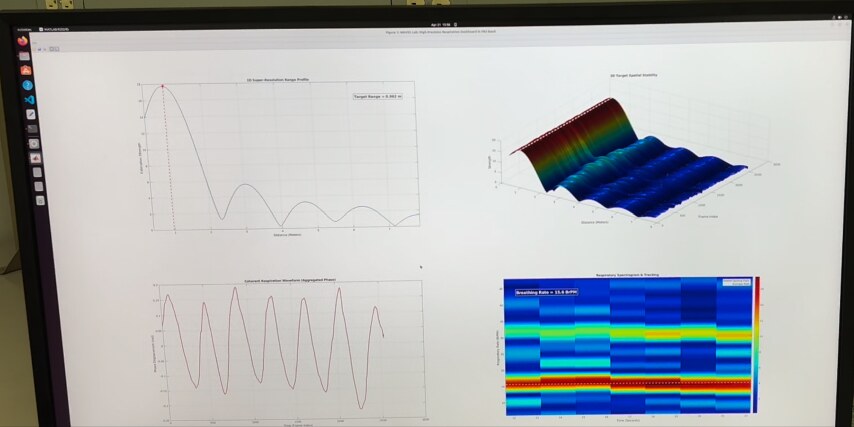The height and width of the screenshot is (427, 854).
Task: Switch to the MATLAB dock icon
Action: point(35,157)
